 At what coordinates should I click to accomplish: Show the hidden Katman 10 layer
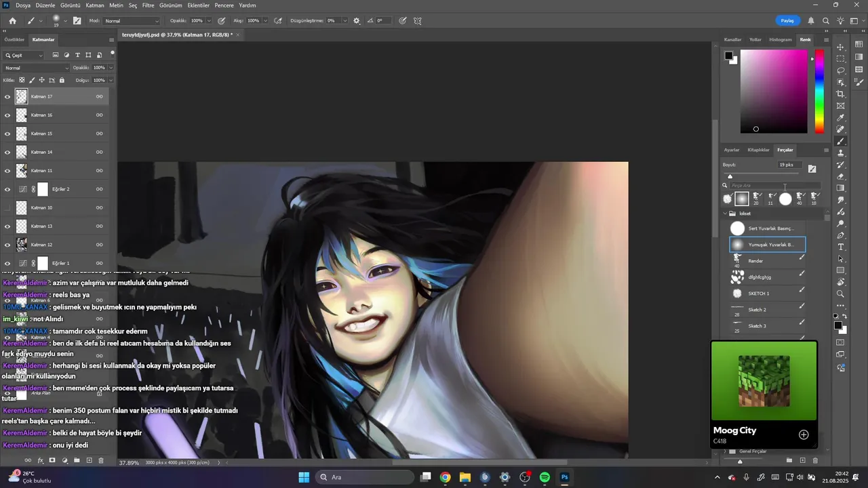(x=7, y=208)
